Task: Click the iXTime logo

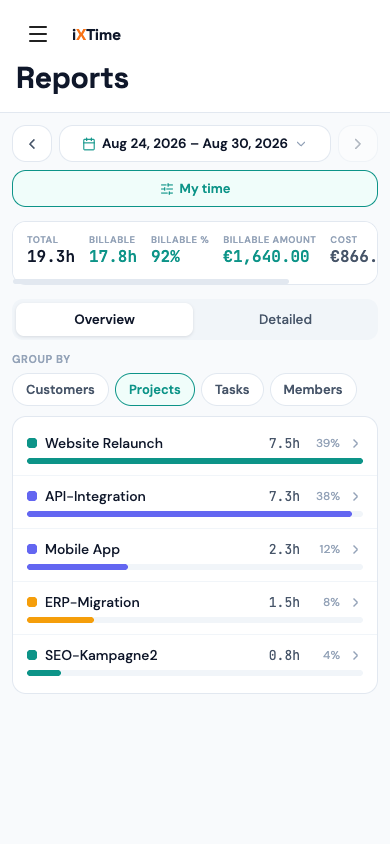Action: point(96,35)
